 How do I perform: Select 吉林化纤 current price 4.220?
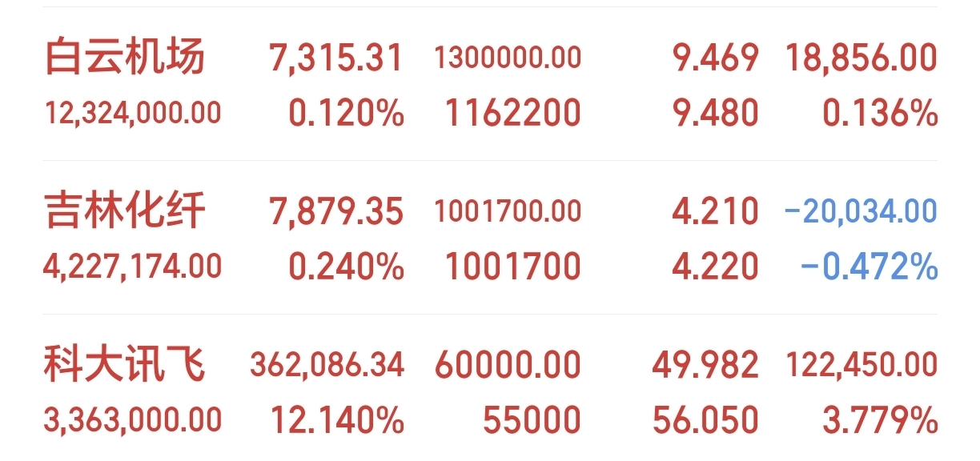716,267
